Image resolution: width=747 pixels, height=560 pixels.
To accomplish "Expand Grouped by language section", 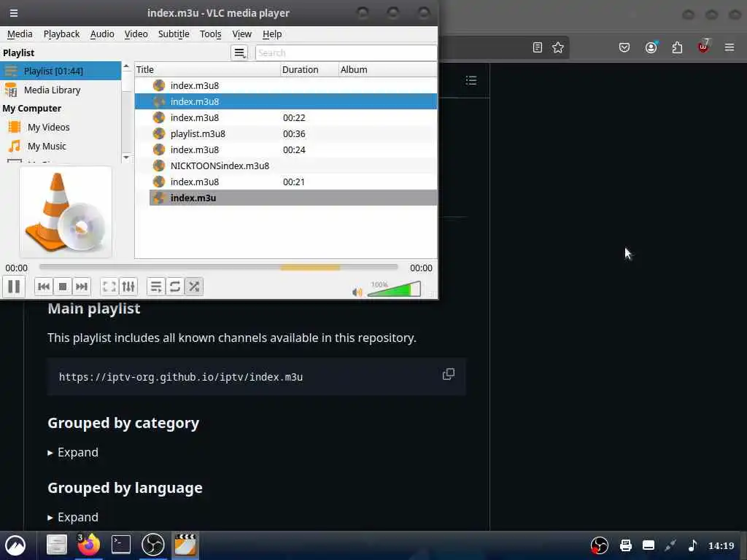I will coord(73,517).
